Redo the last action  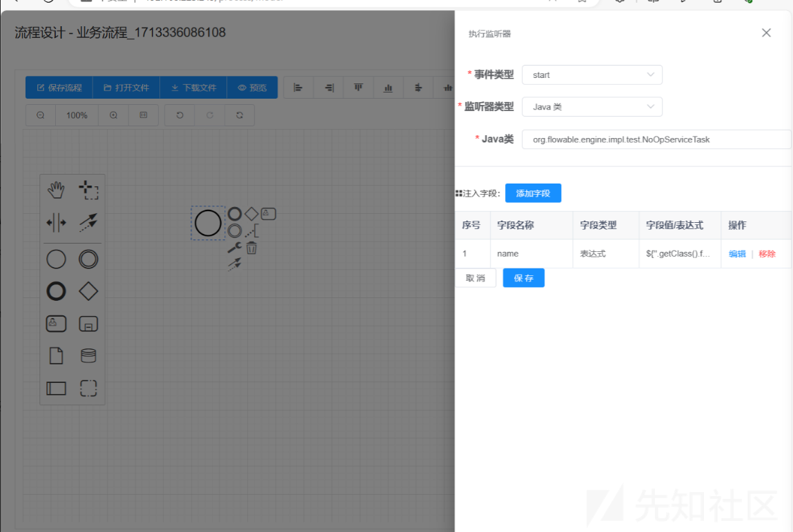[x=209, y=115]
